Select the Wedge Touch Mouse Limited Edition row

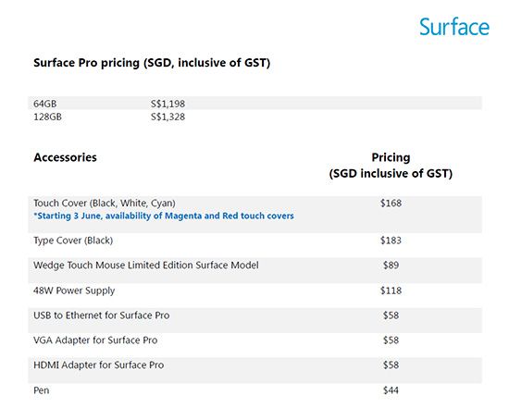click(254, 270)
